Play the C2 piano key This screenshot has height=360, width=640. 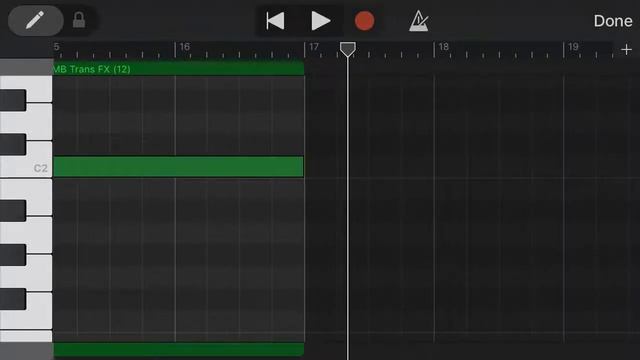click(x=26, y=160)
